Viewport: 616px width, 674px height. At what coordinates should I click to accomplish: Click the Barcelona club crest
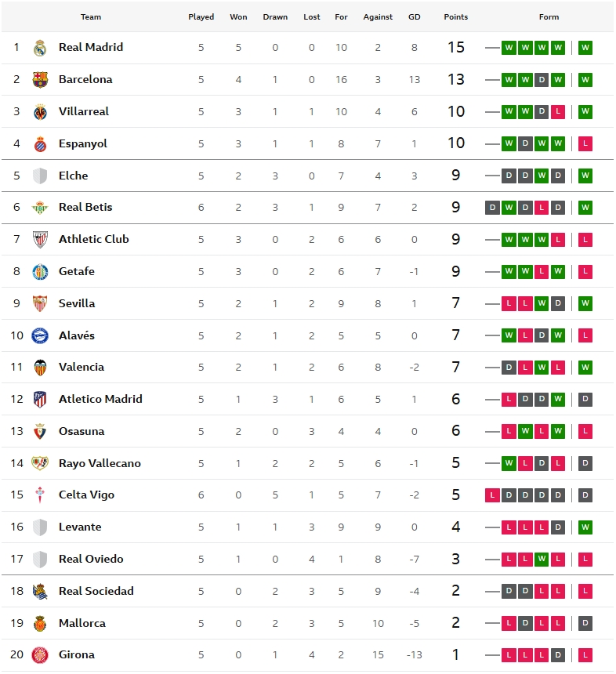click(40, 80)
